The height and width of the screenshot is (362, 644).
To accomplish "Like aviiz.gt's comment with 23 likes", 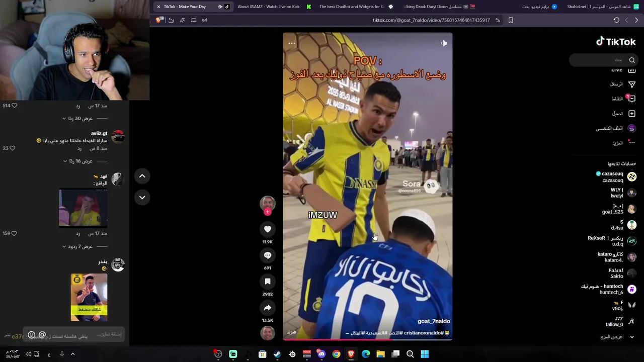I will (x=12, y=148).
